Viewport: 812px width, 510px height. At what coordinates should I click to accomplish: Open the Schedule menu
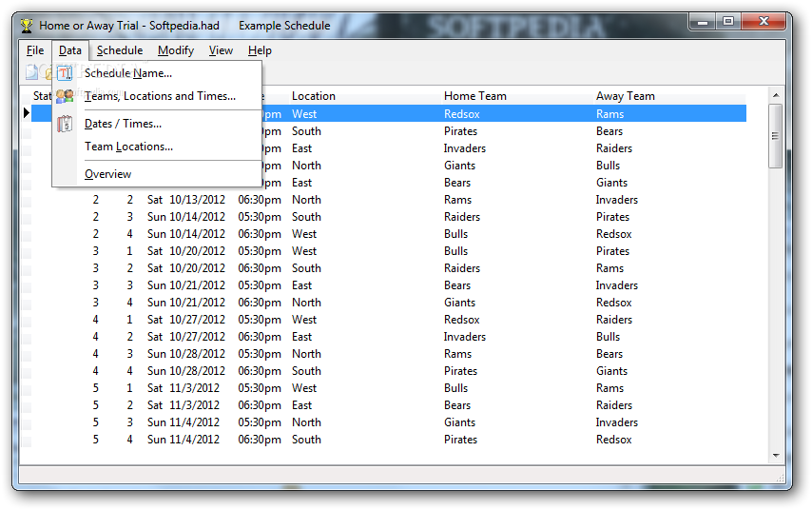click(x=120, y=50)
